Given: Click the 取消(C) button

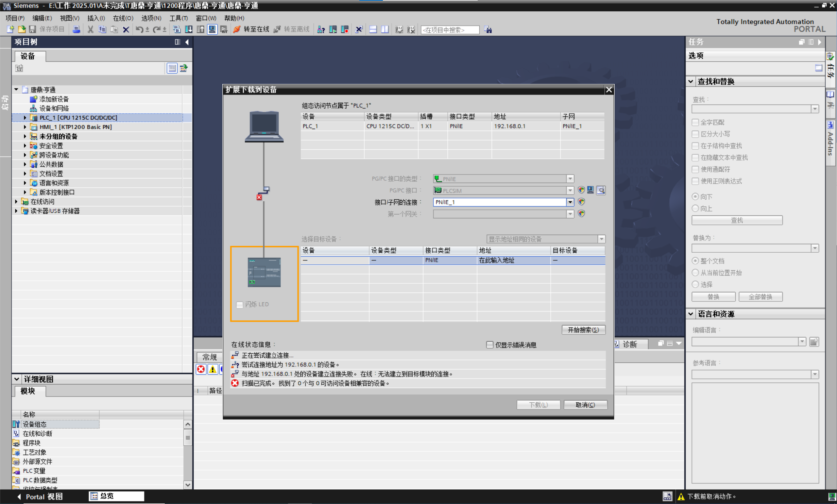Looking at the screenshot, I should pyautogui.click(x=585, y=405).
